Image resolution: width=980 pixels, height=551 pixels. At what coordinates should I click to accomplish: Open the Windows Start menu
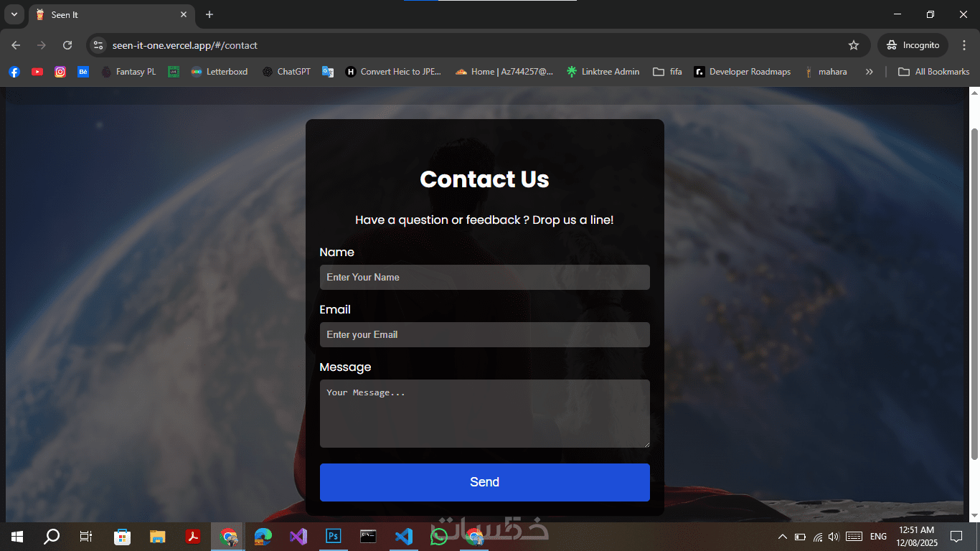[x=17, y=537]
